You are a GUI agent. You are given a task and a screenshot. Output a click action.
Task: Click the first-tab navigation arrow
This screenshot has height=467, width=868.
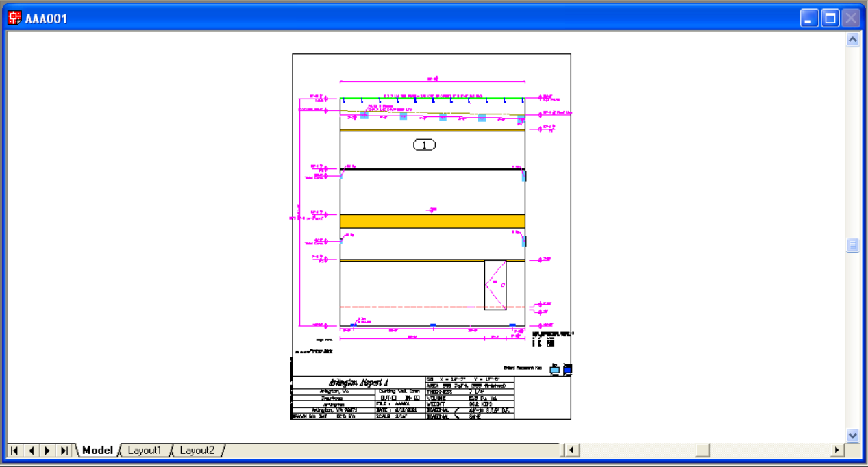pyautogui.click(x=15, y=451)
